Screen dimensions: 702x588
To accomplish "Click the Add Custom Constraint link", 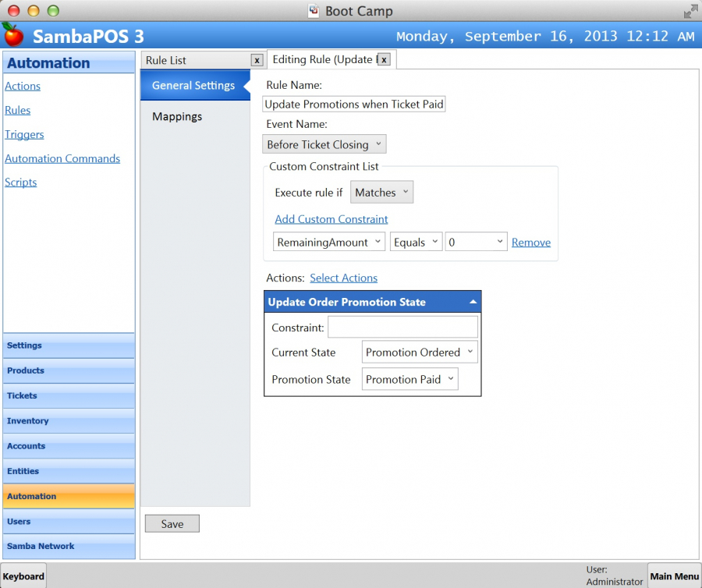I will coord(331,219).
